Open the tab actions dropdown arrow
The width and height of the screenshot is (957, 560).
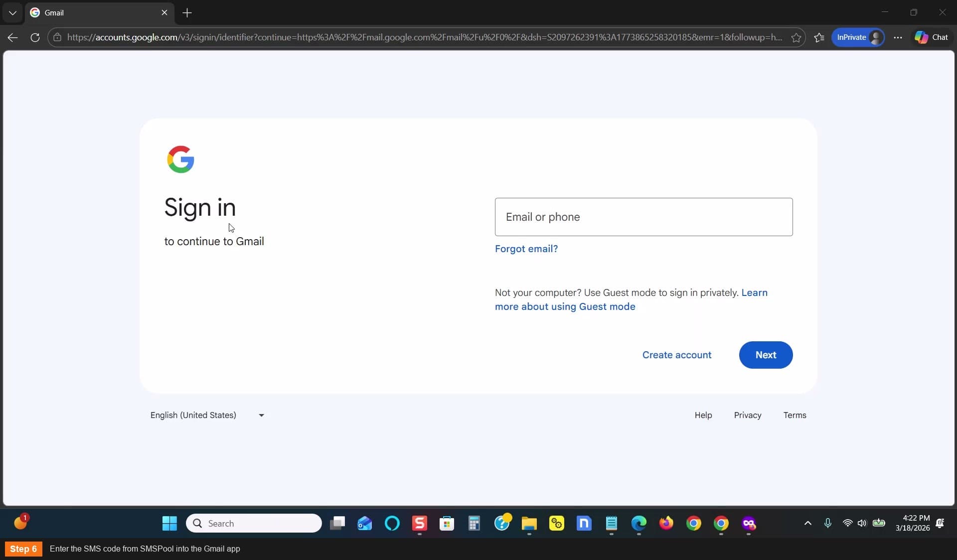(x=12, y=12)
